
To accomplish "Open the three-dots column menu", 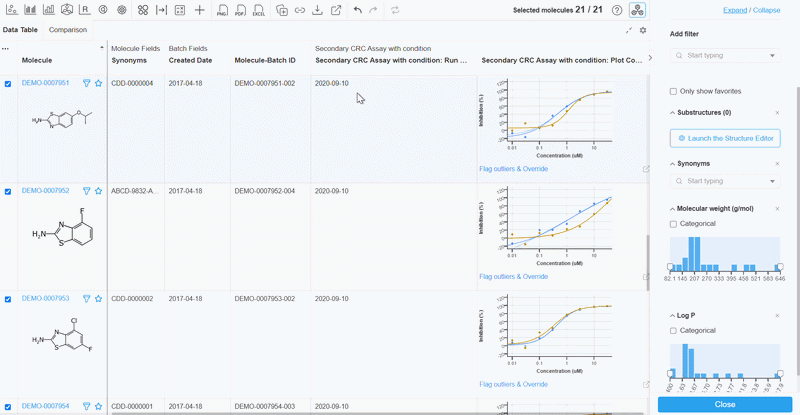I will click(x=5, y=49).
